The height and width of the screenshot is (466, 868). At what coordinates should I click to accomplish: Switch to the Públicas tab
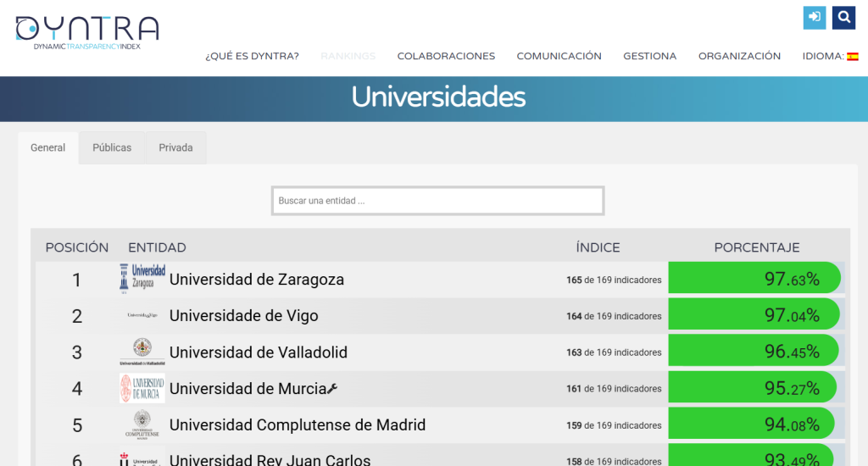click(x=112, y=147)
